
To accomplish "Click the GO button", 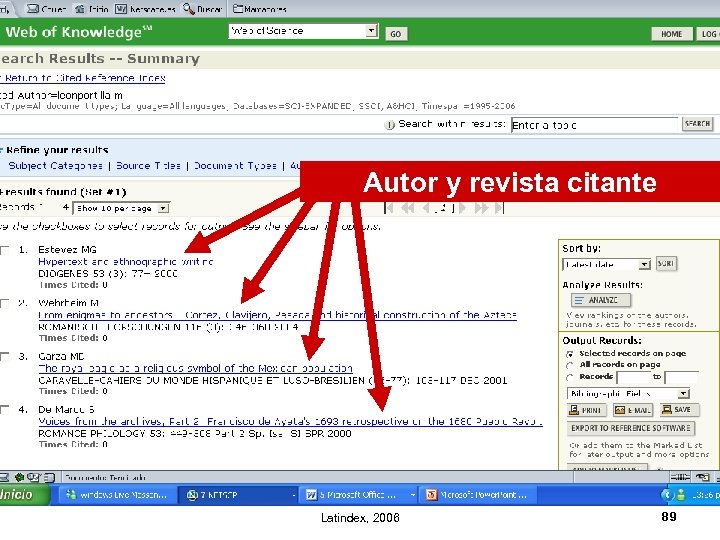I will pyautogui.click(x=396, y=34).
